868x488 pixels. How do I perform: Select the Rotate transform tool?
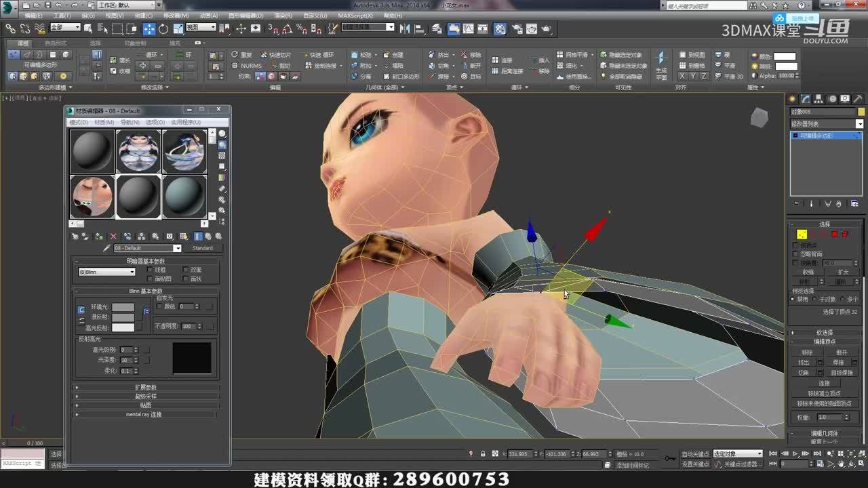(163, 28)
